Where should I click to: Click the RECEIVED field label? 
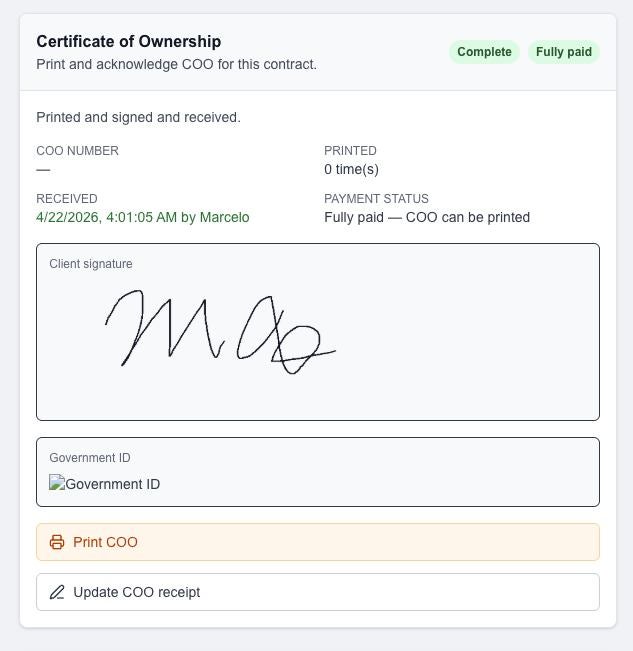[67, 198]
